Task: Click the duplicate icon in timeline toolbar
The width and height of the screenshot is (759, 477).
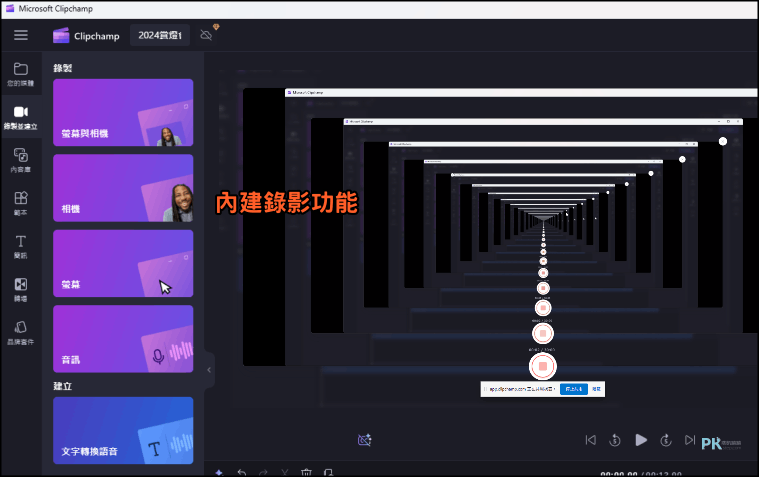Action: [x=328, y=472]
